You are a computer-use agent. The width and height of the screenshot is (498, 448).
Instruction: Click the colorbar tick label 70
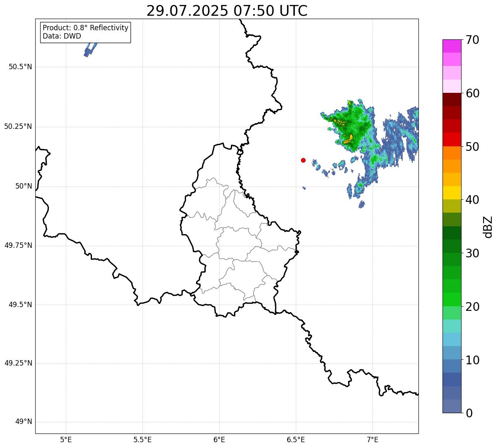[472, 40]
